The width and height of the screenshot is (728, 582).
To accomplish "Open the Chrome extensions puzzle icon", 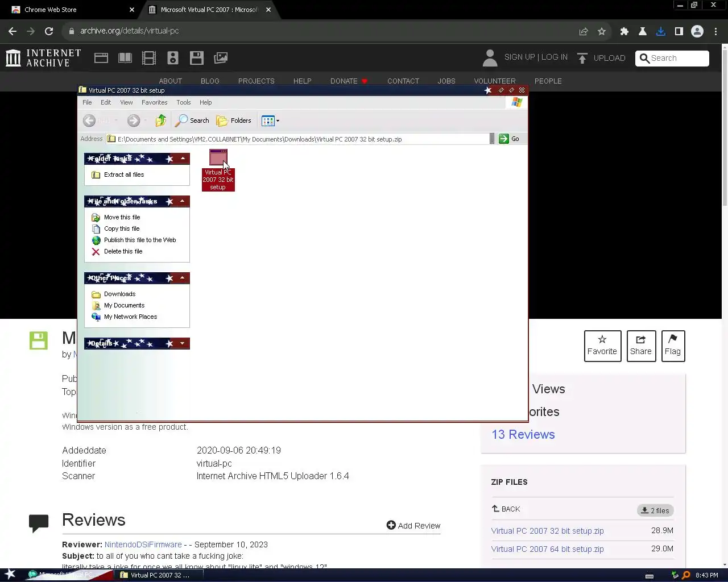I will [624, 31].
